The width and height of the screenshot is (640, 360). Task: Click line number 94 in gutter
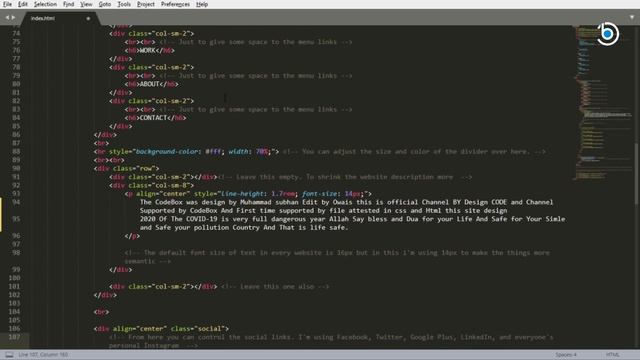tap(16, 202)
